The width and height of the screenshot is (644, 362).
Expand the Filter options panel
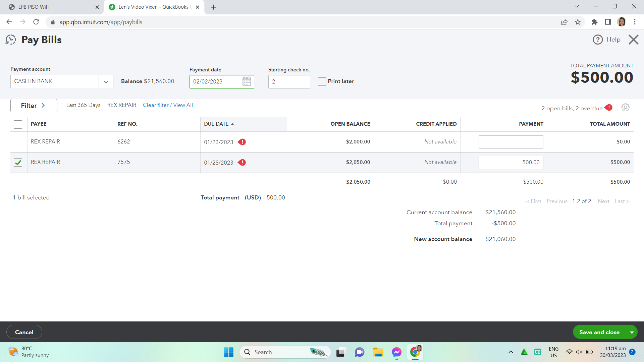click(34, 106)
